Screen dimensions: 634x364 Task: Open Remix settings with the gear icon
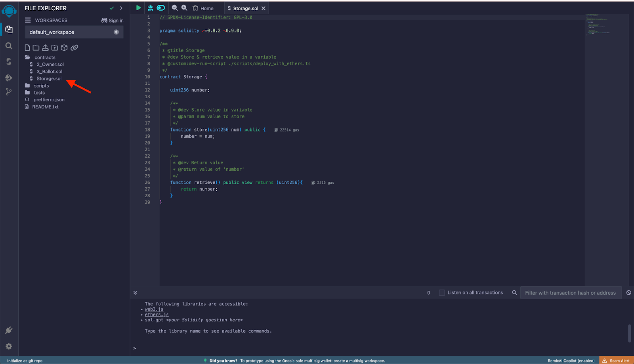pyautogui.click(x=9, y=346)
